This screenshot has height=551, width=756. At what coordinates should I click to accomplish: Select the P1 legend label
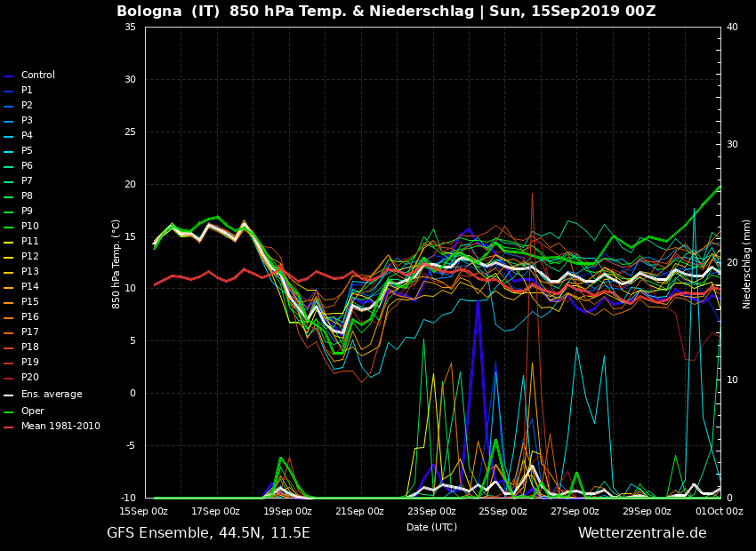(27, 91)
